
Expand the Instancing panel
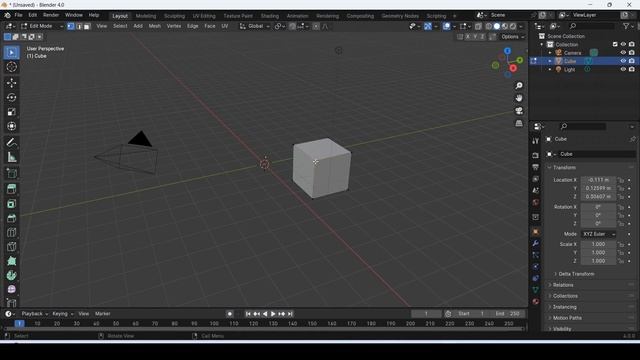pyautogui.click(x=564, y=307)
